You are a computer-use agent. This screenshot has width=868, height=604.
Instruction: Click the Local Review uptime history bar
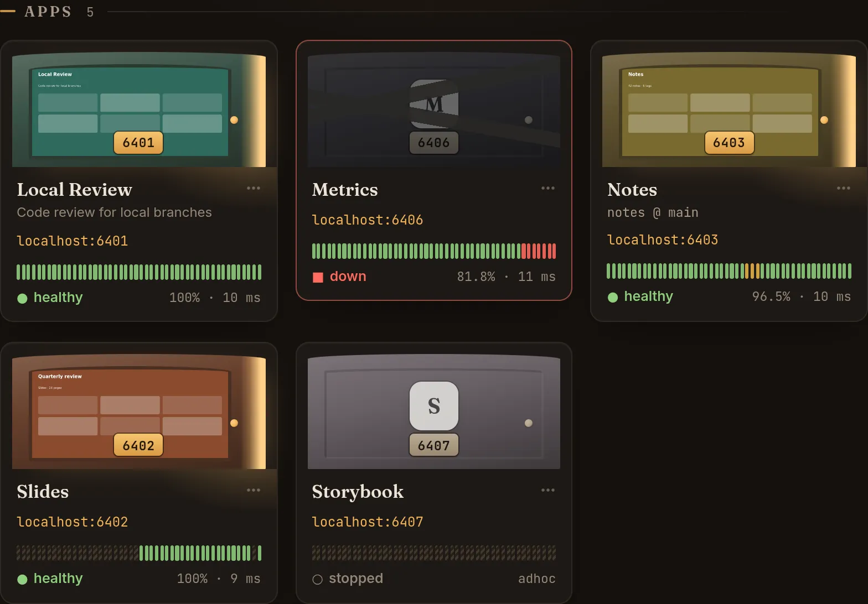(x=139, y=272)
